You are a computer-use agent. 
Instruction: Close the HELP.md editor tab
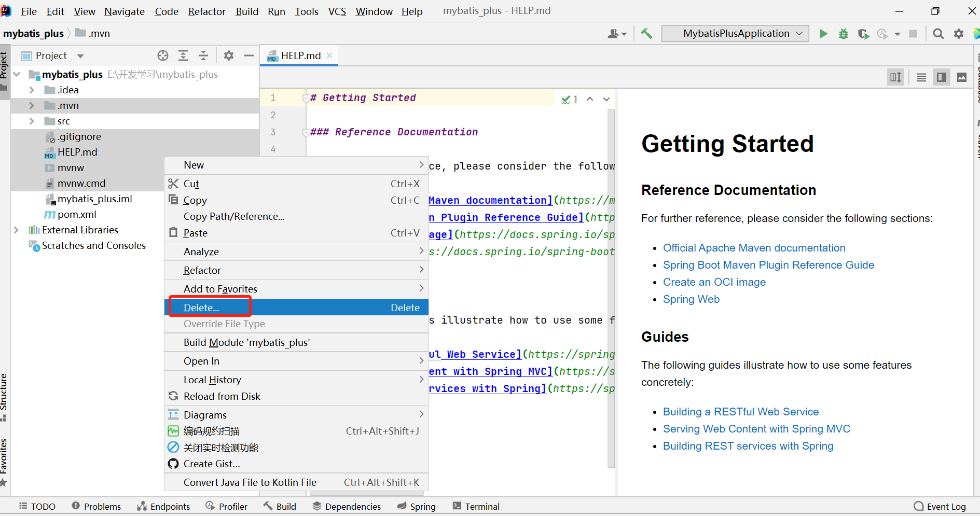[329, 55]
